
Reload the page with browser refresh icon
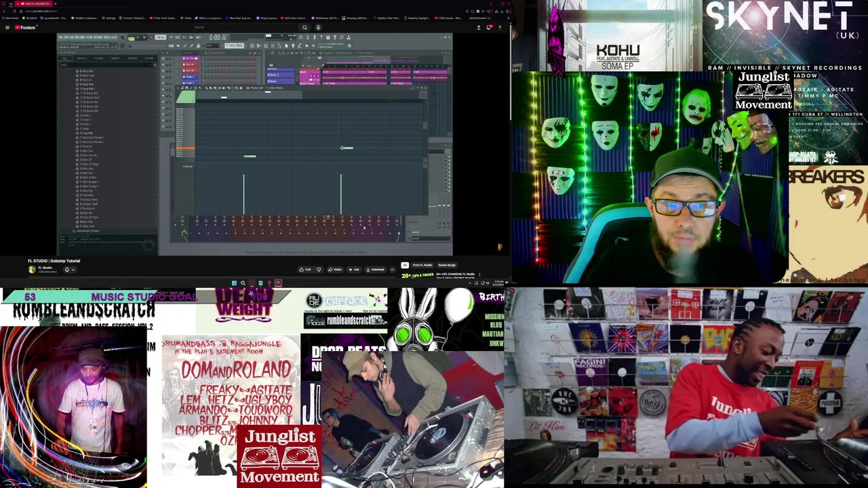[x=14, y=12]
